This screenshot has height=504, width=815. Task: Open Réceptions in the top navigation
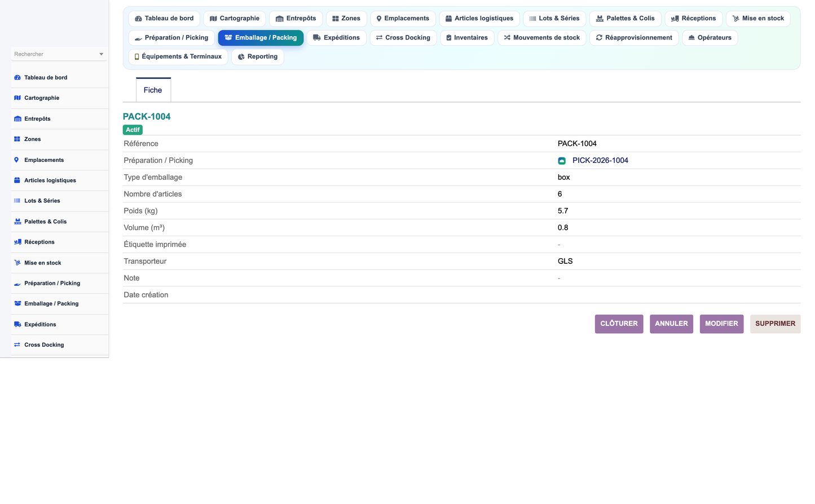click(x=693, y=19)
